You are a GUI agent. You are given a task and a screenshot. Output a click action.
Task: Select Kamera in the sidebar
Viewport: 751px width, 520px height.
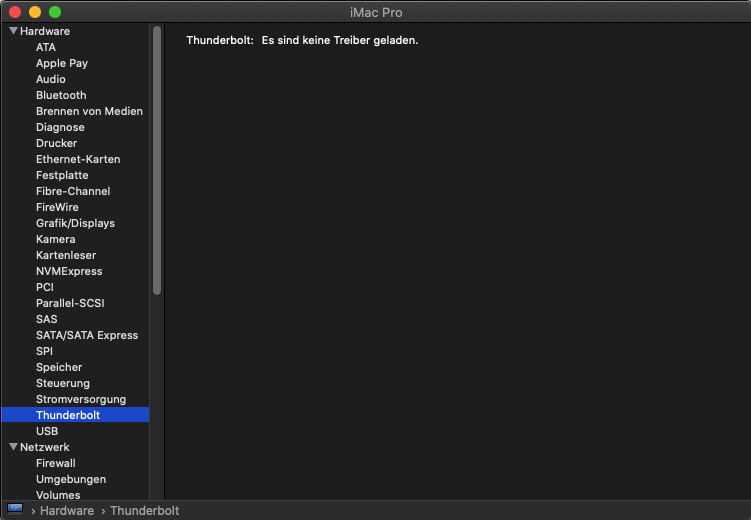pyautogui.click(x=56, y=239)
